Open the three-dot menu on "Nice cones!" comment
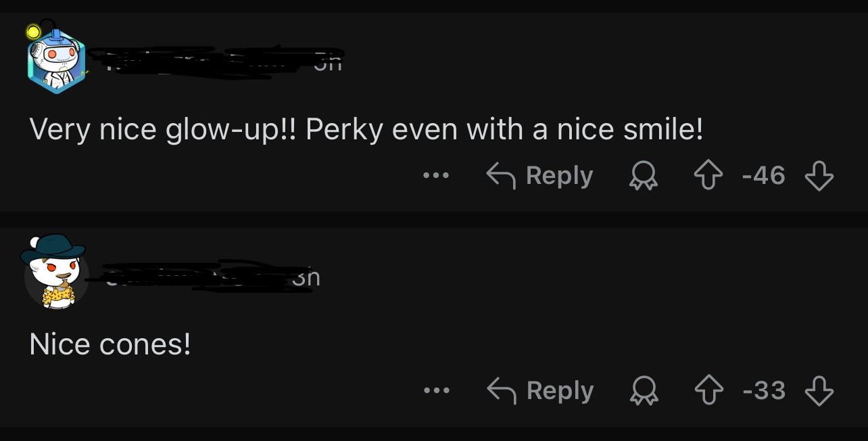 click(x=436, y=390)
